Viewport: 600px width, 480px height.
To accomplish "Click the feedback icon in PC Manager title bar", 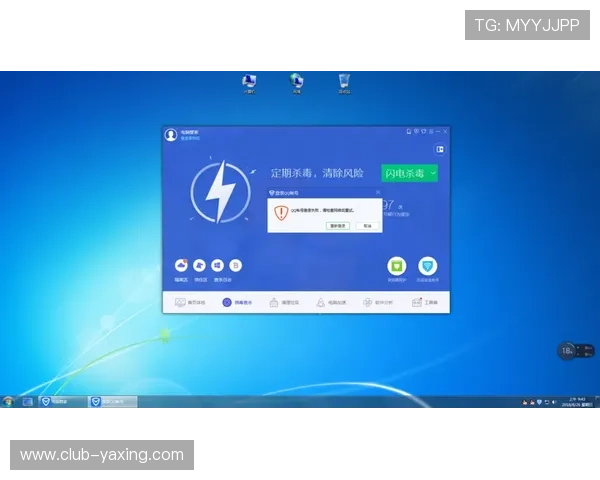I will tap(416, 131).
